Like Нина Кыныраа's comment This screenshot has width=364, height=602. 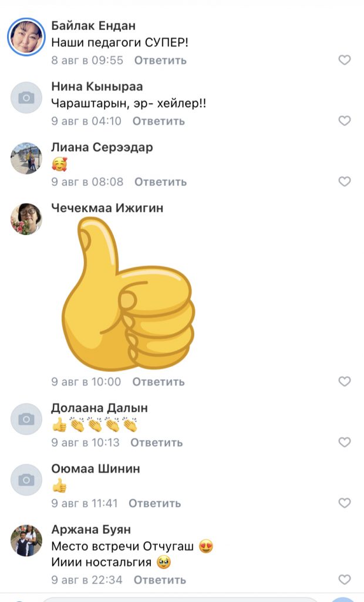click(x=345, y=121)
